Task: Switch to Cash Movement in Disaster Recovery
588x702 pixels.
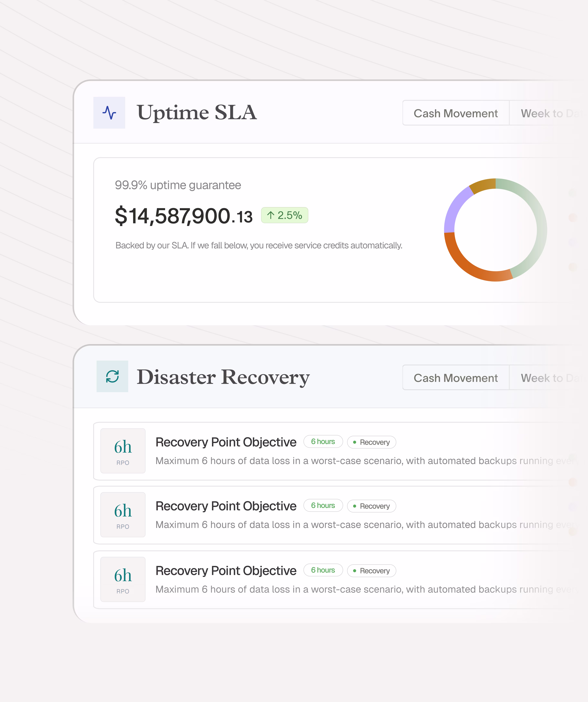Action: [x=456, y=378]
